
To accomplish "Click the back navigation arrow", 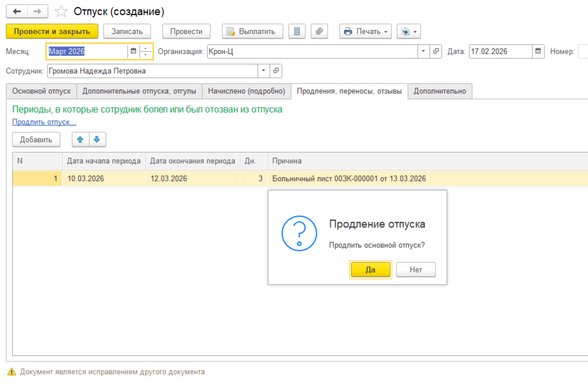I will tap(17, 11).
